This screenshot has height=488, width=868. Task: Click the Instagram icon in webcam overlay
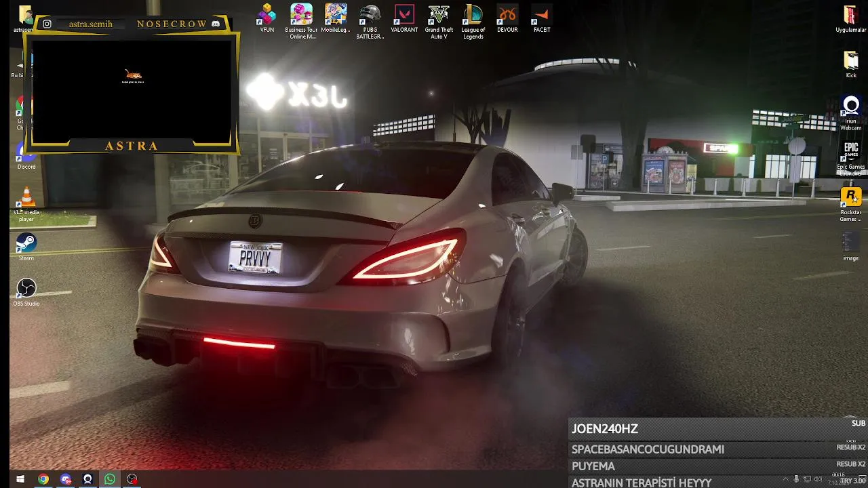47,24
